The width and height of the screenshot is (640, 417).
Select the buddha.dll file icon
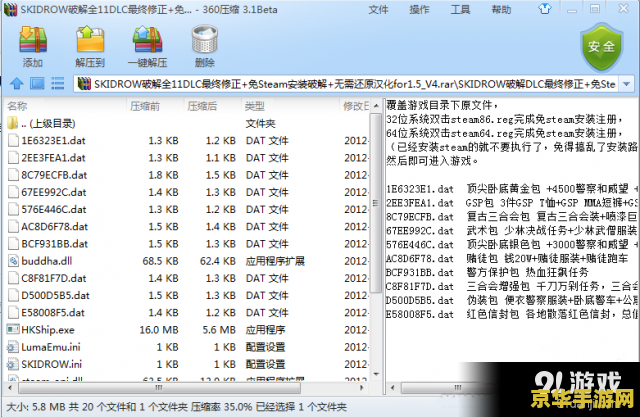pos(13,261)
